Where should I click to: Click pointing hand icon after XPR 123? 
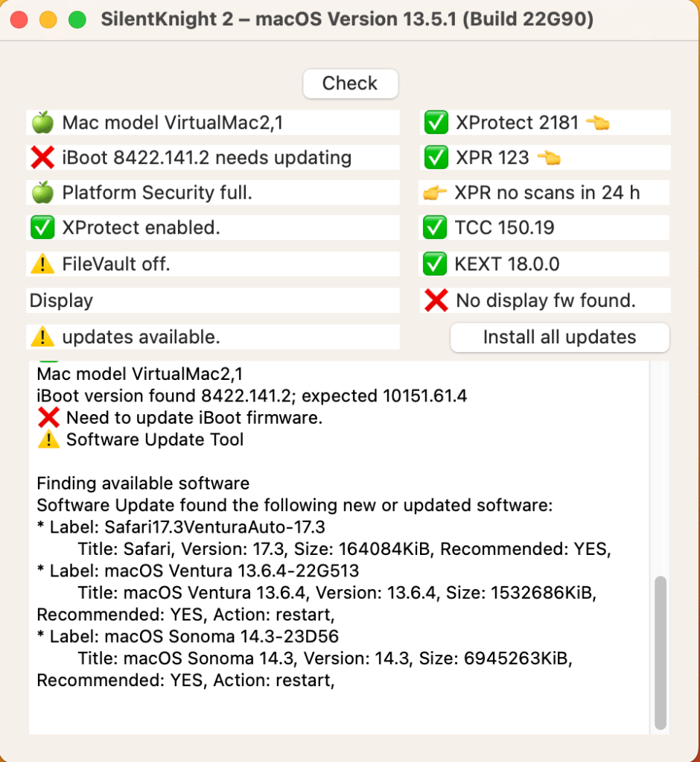[x=548, y=158]
